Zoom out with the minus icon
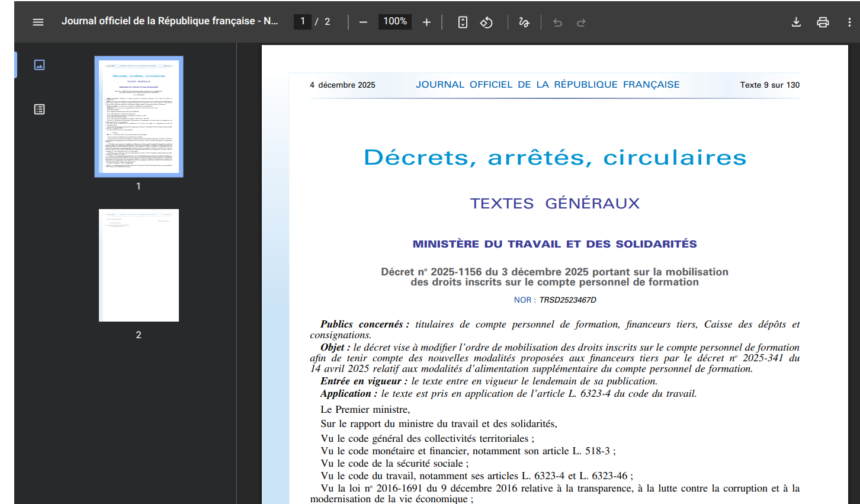 click(363, 22)
